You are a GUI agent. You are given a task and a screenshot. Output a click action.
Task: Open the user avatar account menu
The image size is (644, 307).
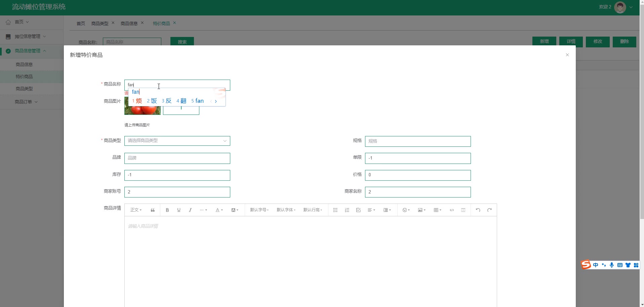pos(620,7)
